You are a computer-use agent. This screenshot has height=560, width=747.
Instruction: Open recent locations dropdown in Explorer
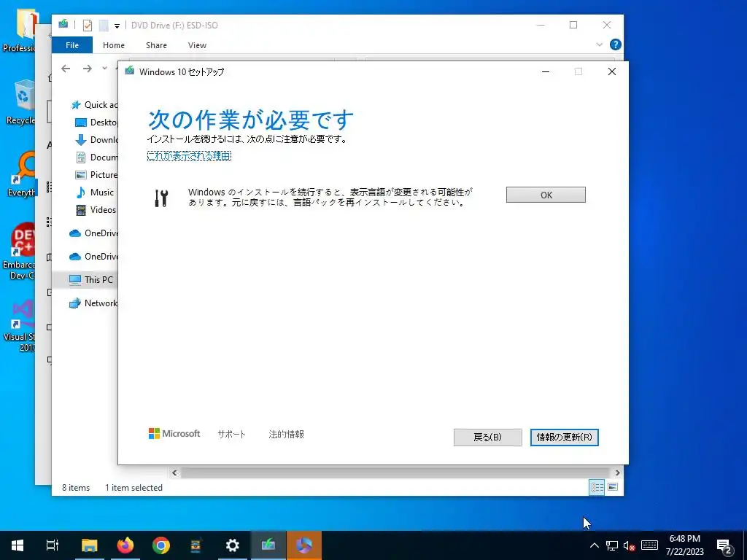[104, 69]
